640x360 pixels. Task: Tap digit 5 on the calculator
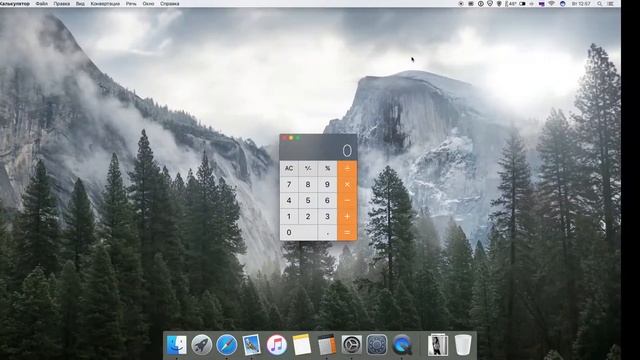308,200
